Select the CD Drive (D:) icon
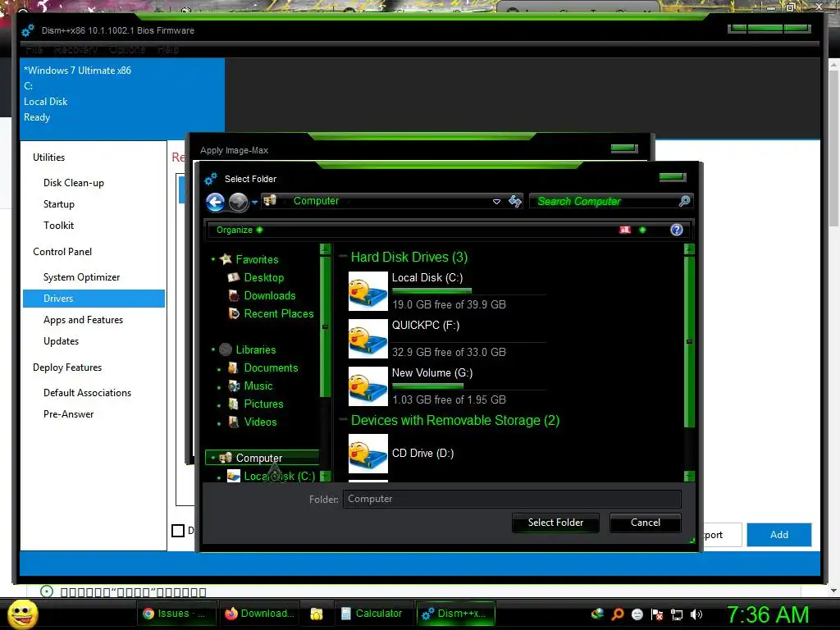This screenshot has width=840, height=630. coord(367,453)
